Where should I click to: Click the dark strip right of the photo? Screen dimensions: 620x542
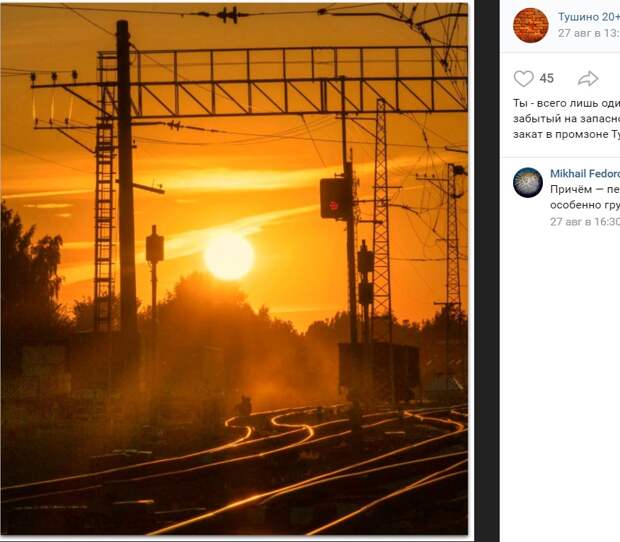[487, 271]
